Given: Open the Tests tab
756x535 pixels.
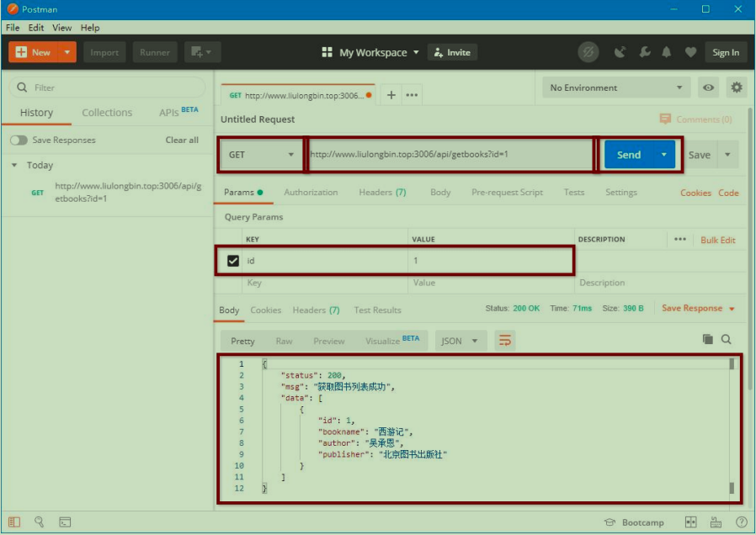Looking at the screenshot, I should pyautogui.click(x=574, y=192).
